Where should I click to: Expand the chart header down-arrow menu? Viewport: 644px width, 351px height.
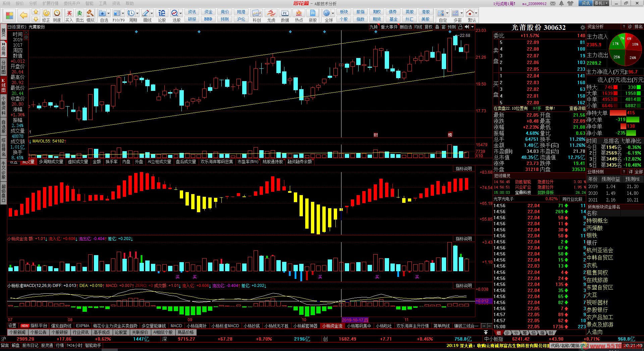point(472,27)
